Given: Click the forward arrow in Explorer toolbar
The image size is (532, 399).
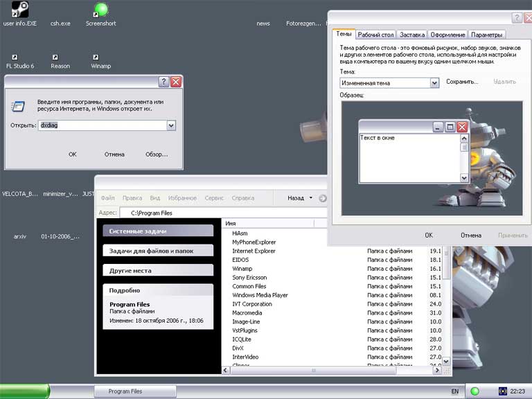Looking at the screenshot, I should tap(323, 198).
